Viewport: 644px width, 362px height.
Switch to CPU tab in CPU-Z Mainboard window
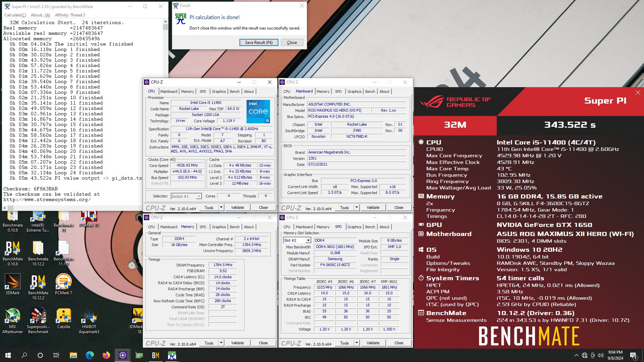[x=287, y=92]
